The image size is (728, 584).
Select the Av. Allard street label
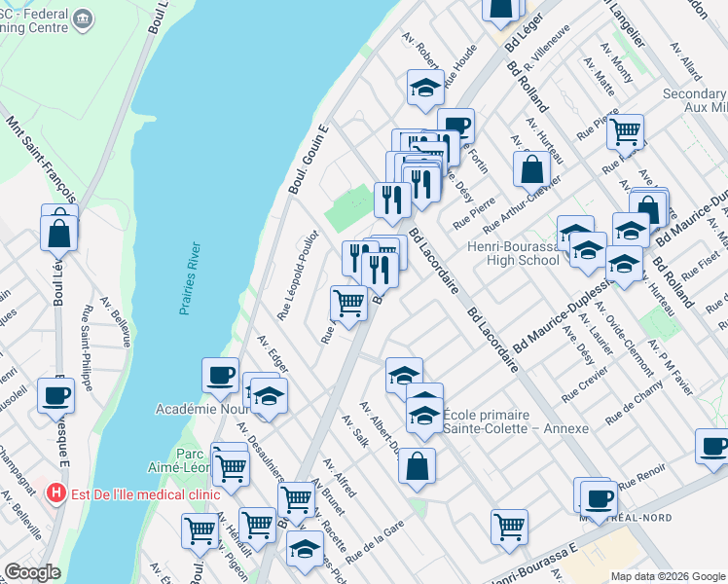(x=686, y=61)
